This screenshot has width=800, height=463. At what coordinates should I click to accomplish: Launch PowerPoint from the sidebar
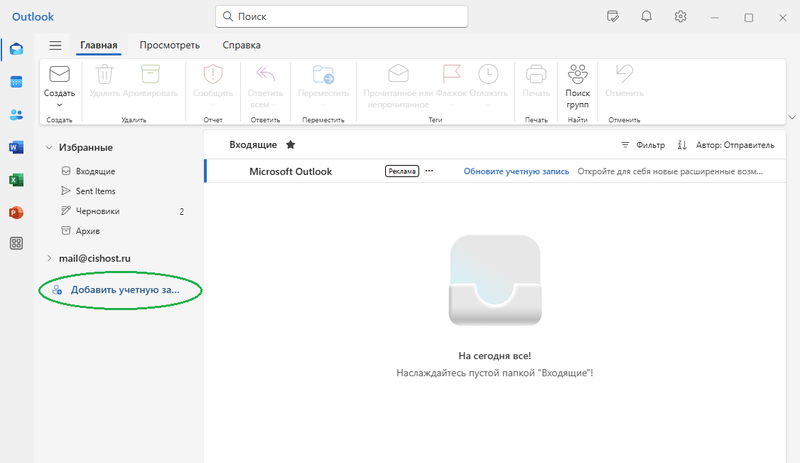[x=16, y=212]
